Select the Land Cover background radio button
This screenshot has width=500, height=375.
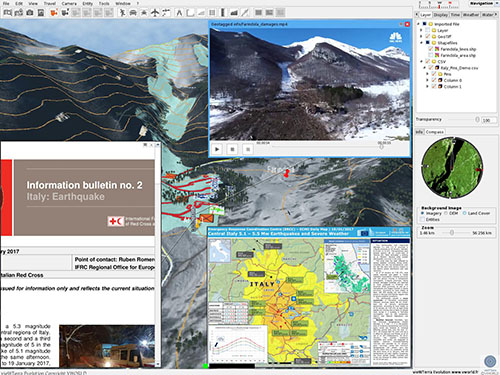pos(464,213)
